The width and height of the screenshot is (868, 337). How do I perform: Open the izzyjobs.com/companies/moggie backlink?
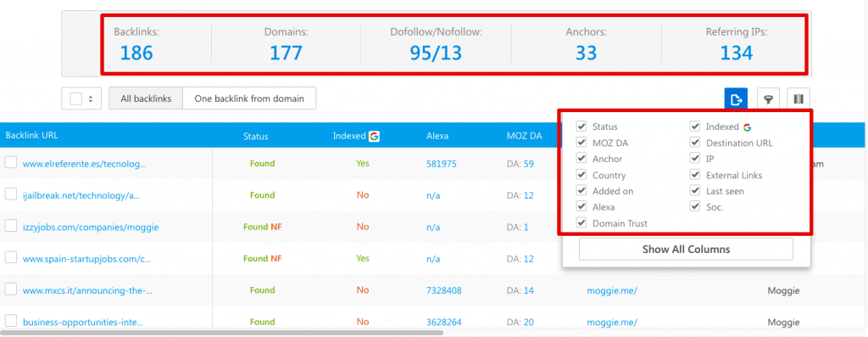pyautogui.click(x=90, y=227)
